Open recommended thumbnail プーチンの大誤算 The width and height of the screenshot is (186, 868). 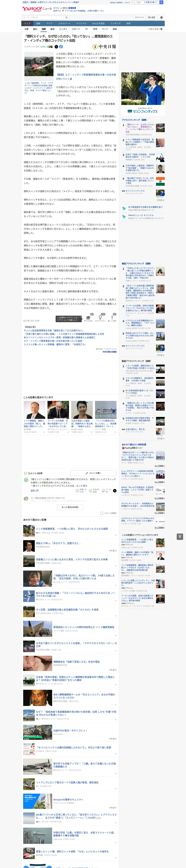58,410
